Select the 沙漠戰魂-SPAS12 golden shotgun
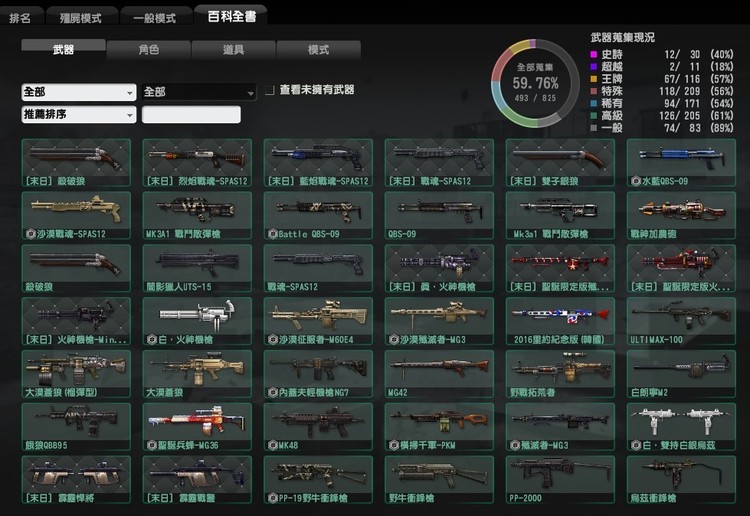750x516 pixels. pyautogui.click(x=76, y=215)
